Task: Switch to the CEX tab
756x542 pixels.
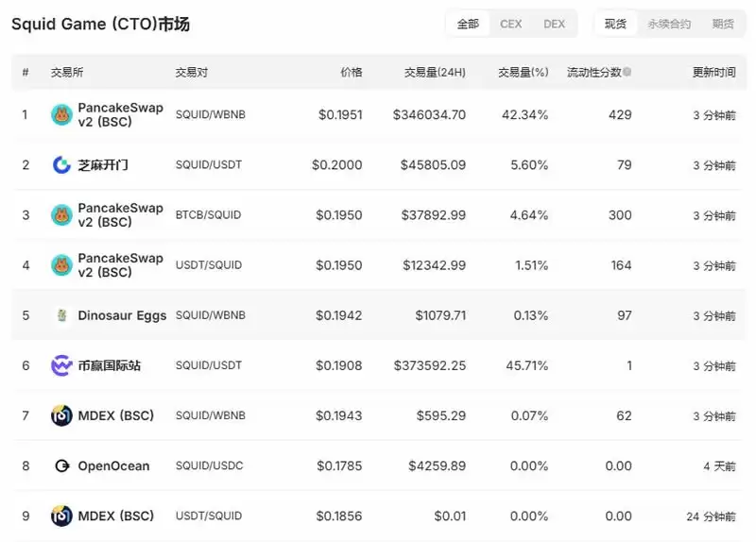Action: point(510,24)
